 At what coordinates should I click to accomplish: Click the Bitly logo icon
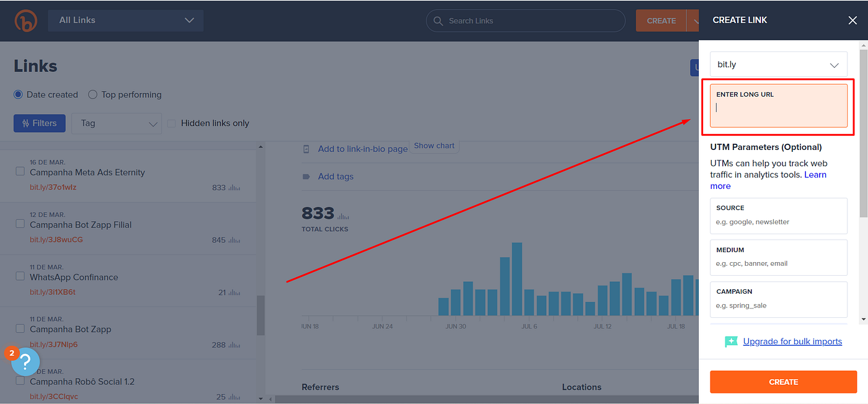tap(25, 20)
